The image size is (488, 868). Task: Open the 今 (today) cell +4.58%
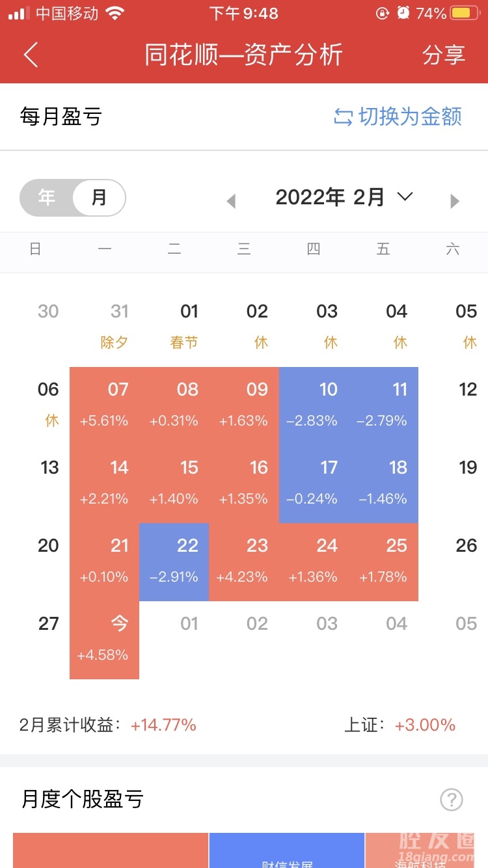pyautogui.click(x=105, y=639)
